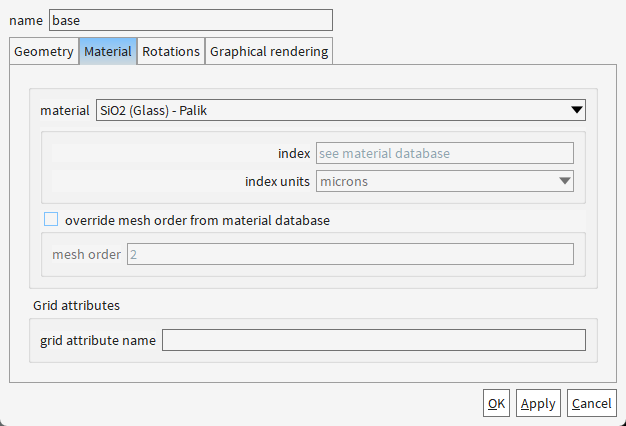
Task: Click the index units dropdown arrow
Action: [x=565, y=181]
